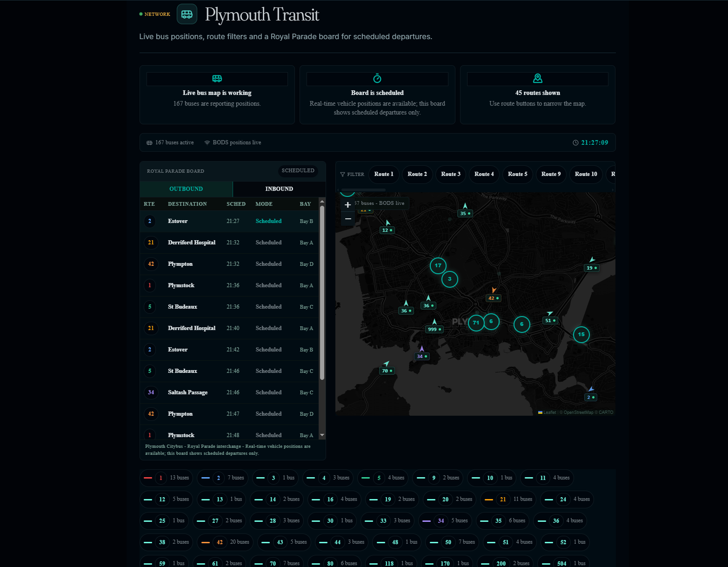Click the stopwatch icon above "Board is scheduled"

(x=377, y=78)
